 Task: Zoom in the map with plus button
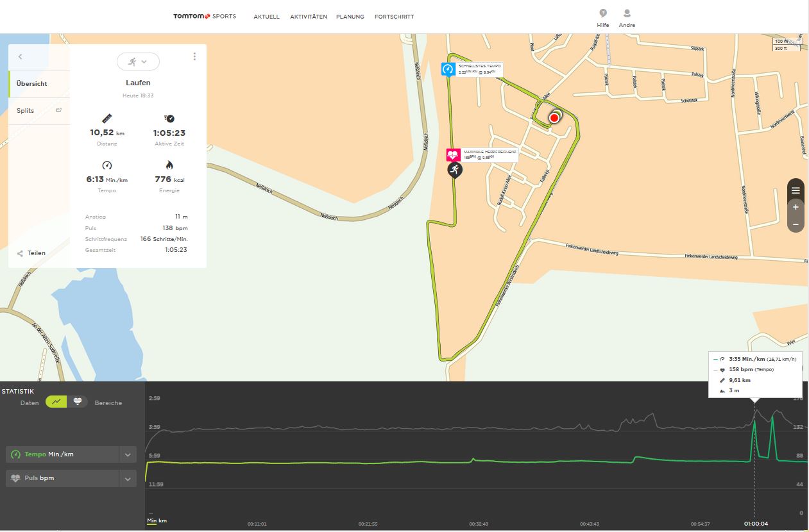pos(796,208)
